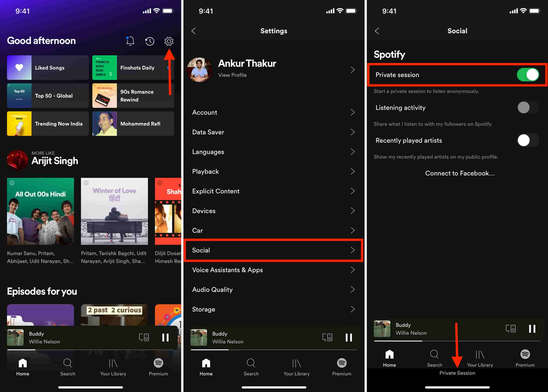Image resolution: width=548 pixels, height=392 pixels.
Task: Expand the Playback settings section
Action: click(x=273, y=171)
